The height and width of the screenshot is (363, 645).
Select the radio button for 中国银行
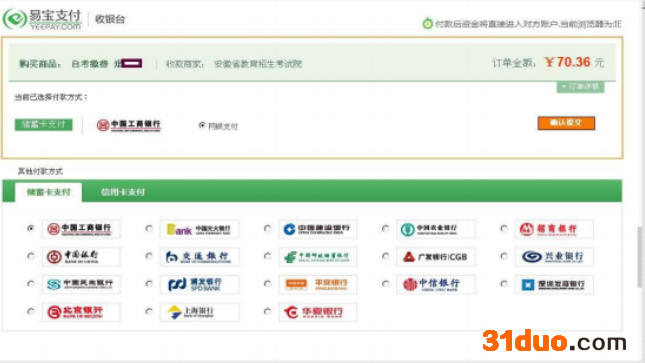click(30, 256)
